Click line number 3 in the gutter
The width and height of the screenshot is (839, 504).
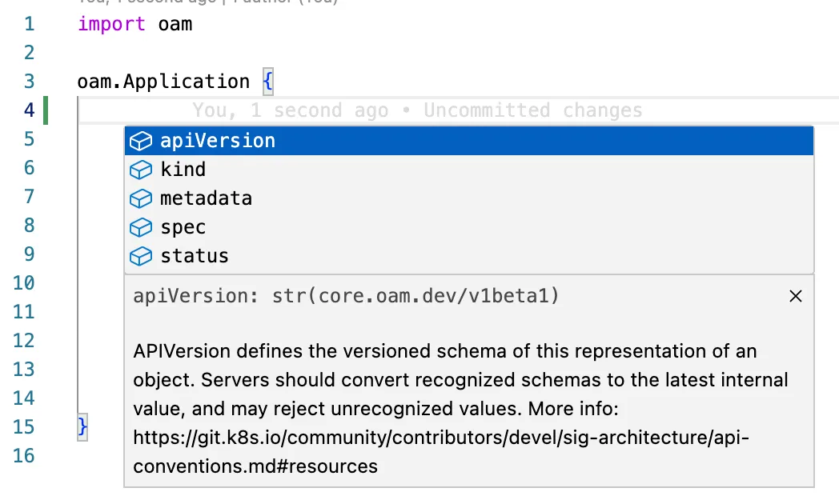tap(30, 82)
